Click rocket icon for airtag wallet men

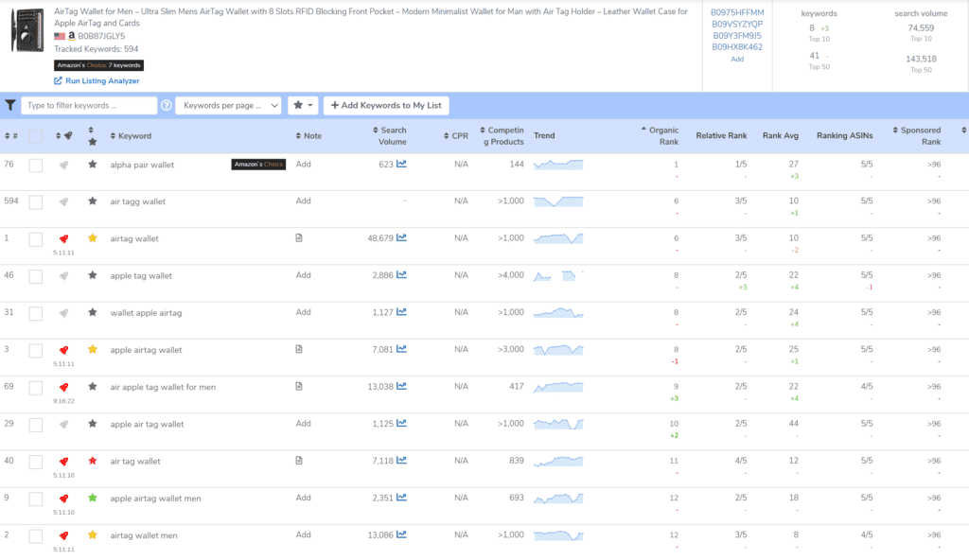(63, 535)
